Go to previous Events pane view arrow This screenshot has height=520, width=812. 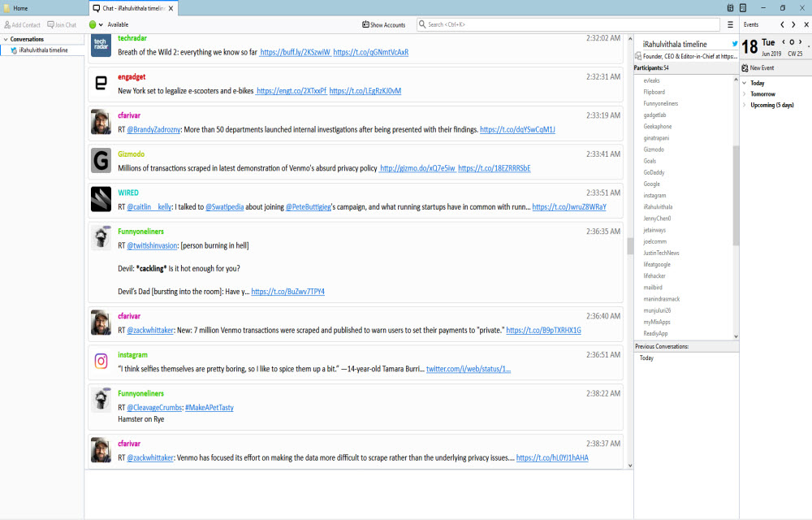tap(782, 24)
